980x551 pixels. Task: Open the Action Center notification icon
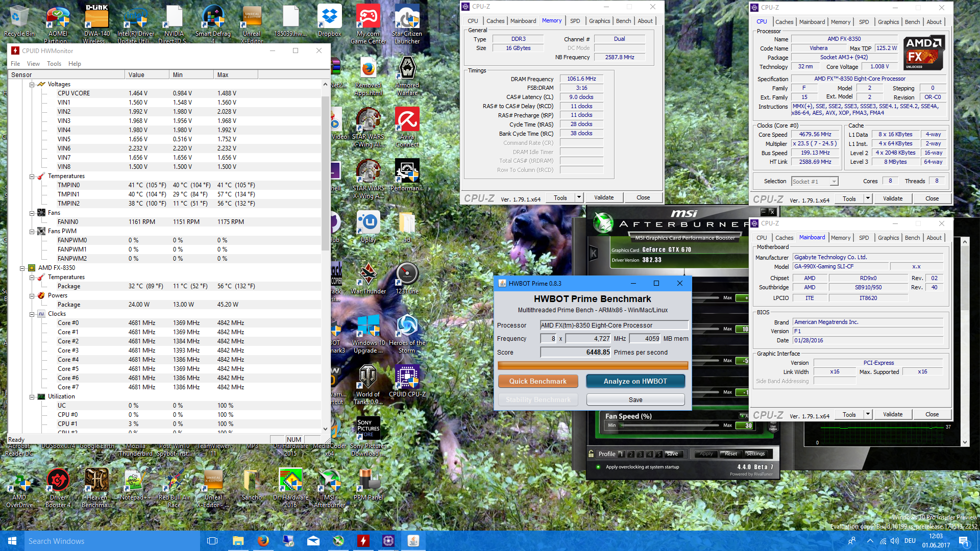[x=963, y=541]
